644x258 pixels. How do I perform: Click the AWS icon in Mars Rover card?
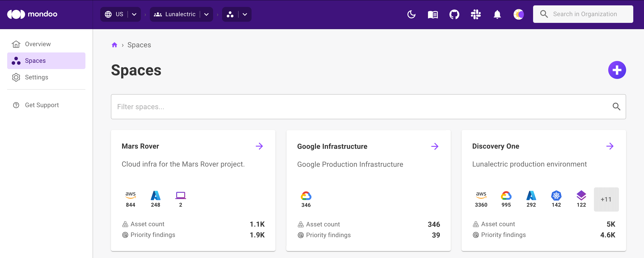[130, 195]
